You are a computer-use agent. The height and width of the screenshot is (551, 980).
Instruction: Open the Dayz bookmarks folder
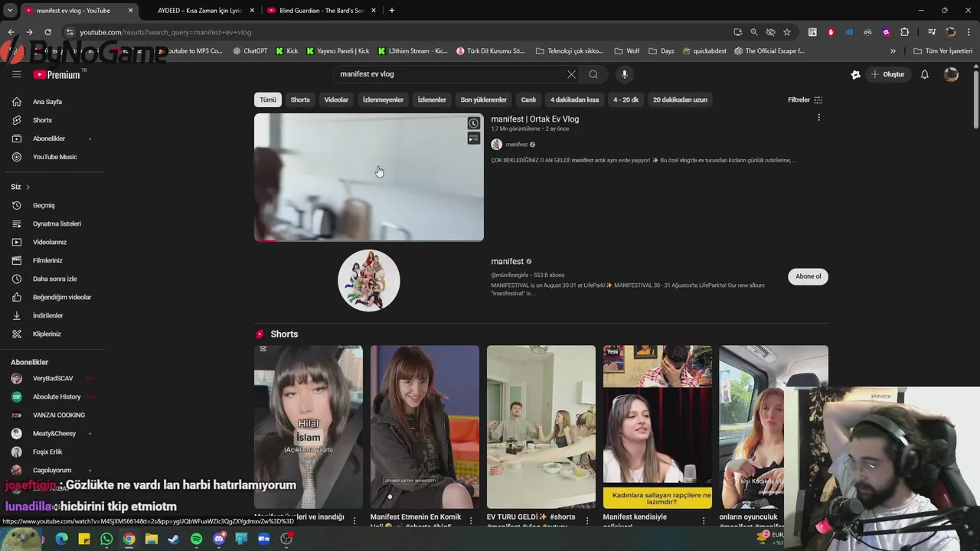pos(661,51)
